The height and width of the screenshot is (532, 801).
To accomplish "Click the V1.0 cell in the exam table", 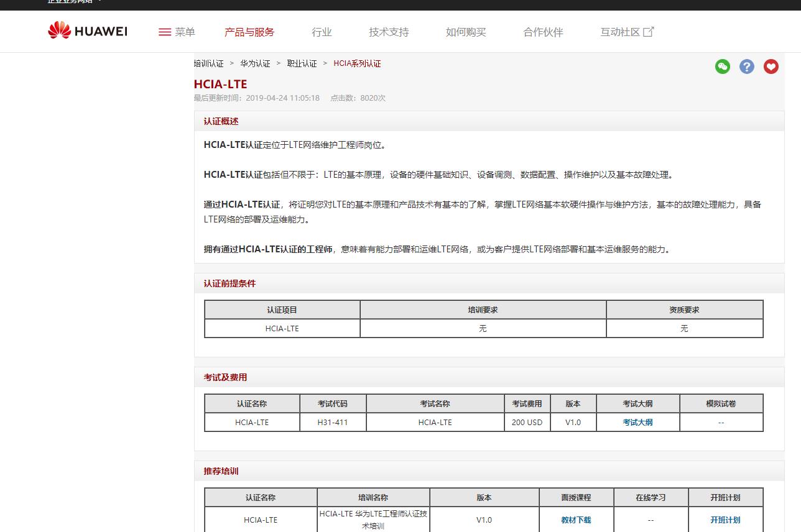I will [573, 422].
